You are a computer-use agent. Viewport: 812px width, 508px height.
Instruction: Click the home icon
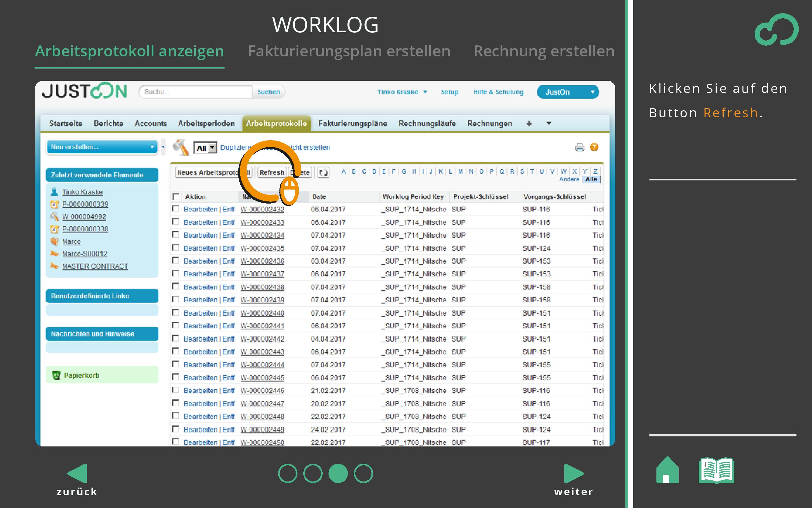[667, 471]
